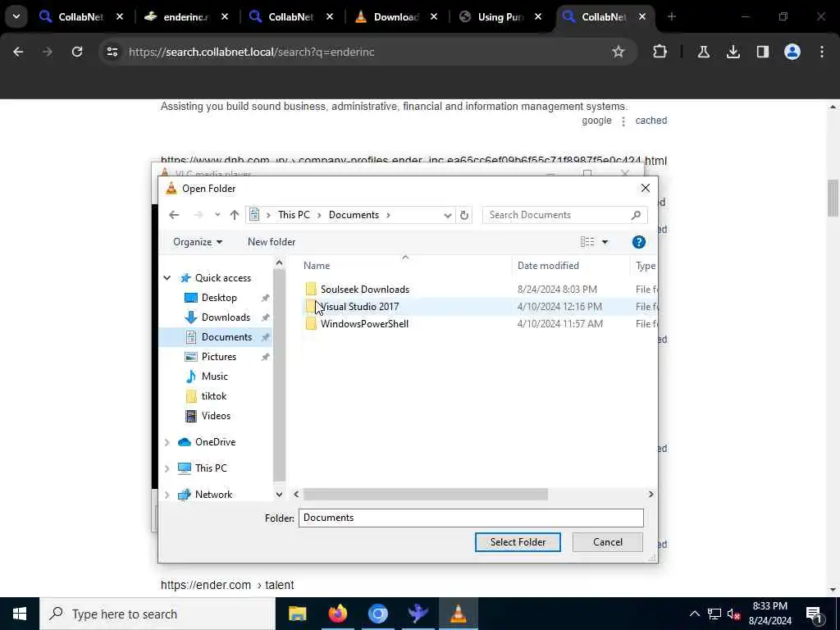Click This PC in the breadcrumb path
This screenshot has height=630, width=840.
[294, 215]
